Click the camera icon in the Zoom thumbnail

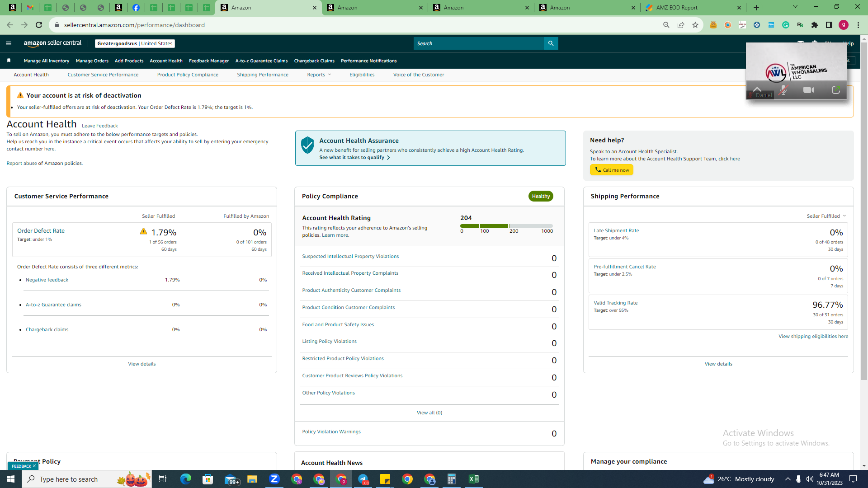[x=809, y=90]
